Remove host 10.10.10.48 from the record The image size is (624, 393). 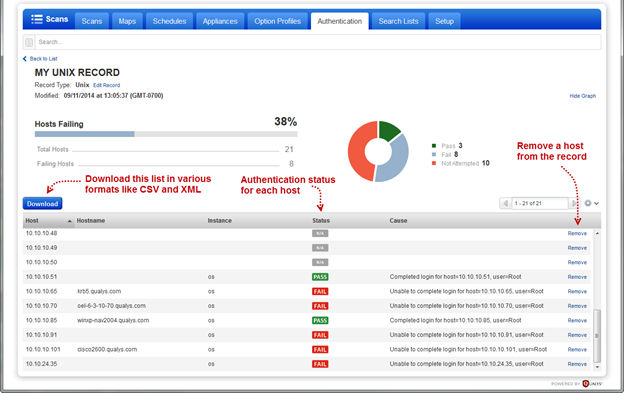pos(577,233)
